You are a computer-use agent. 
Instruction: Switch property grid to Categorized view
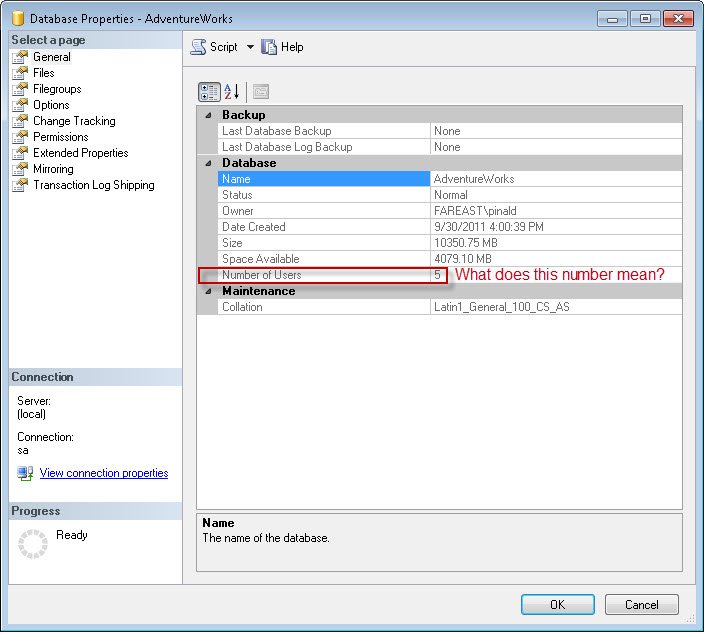209,92
